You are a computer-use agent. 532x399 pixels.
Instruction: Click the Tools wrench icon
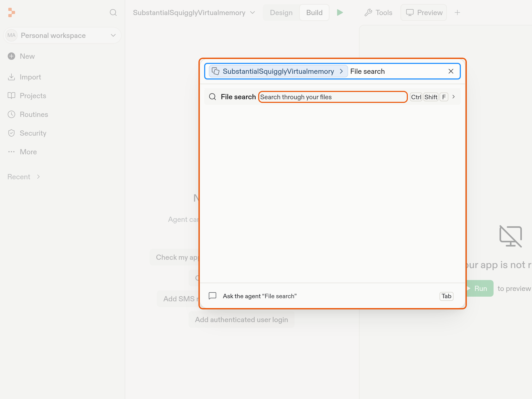[368, 12]
